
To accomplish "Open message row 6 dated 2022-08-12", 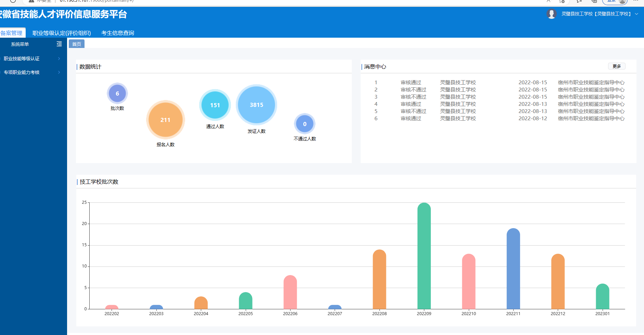I will point(499,119).
